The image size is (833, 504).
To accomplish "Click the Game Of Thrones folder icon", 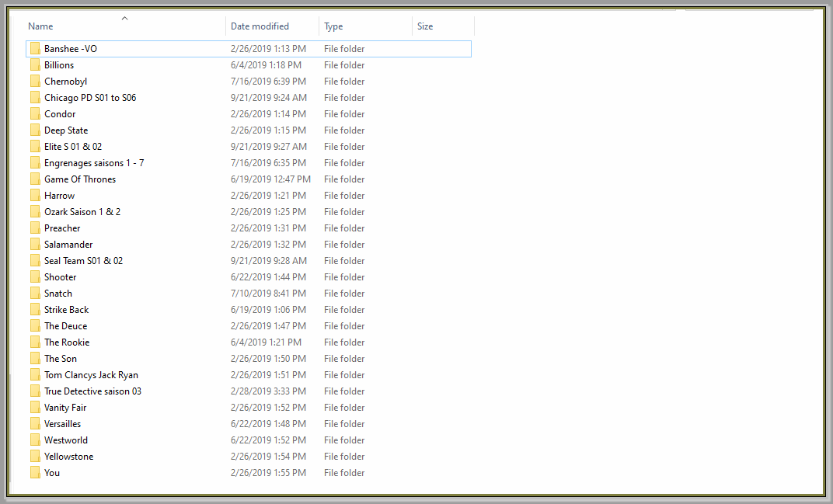I will (x=35, y=179).
